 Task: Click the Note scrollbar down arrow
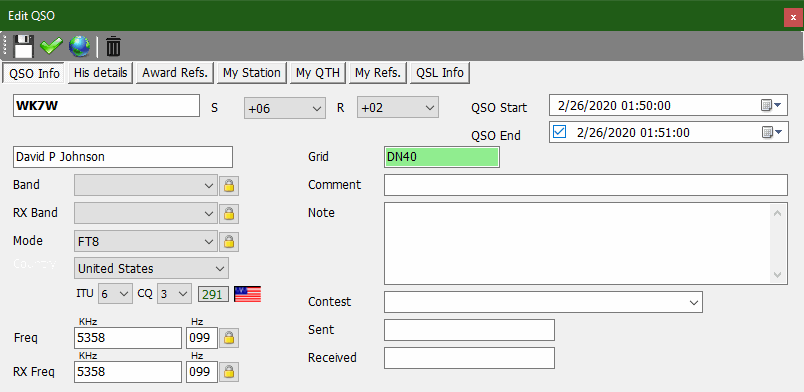(777, 275)
